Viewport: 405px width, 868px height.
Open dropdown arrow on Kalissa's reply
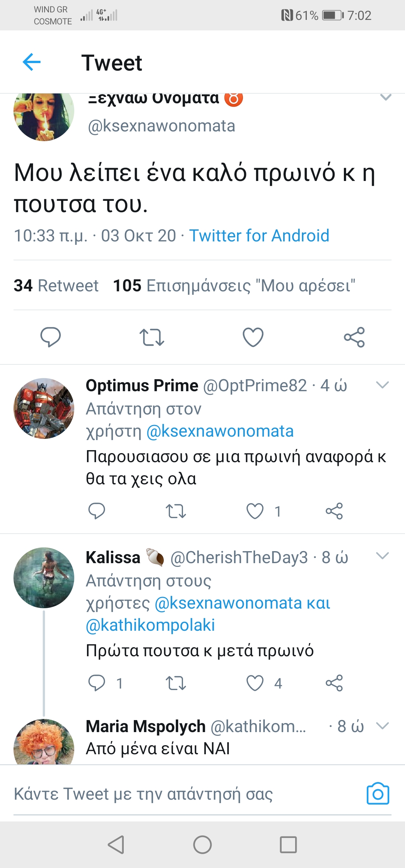pos(382,556)
